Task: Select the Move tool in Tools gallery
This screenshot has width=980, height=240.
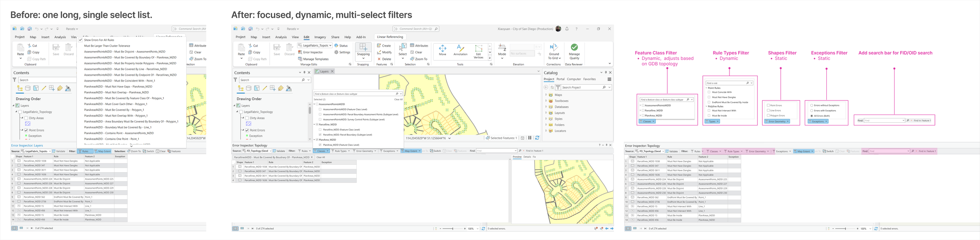Action: coord(443,50)
